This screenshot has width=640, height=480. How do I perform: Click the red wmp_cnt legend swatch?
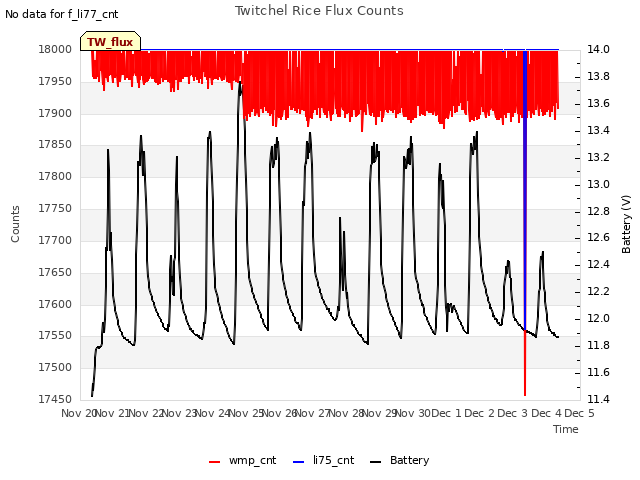(214, 462)
